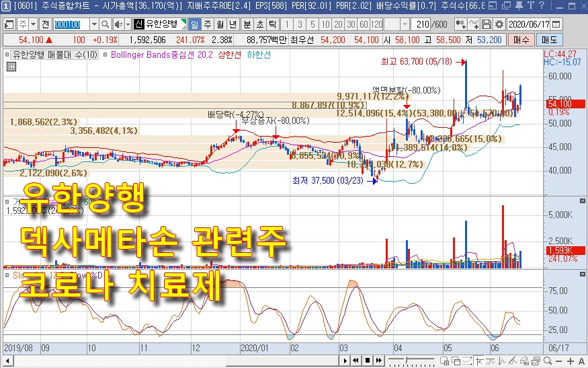
Task: Expand the stock code history dropdown
Action: 94,24
